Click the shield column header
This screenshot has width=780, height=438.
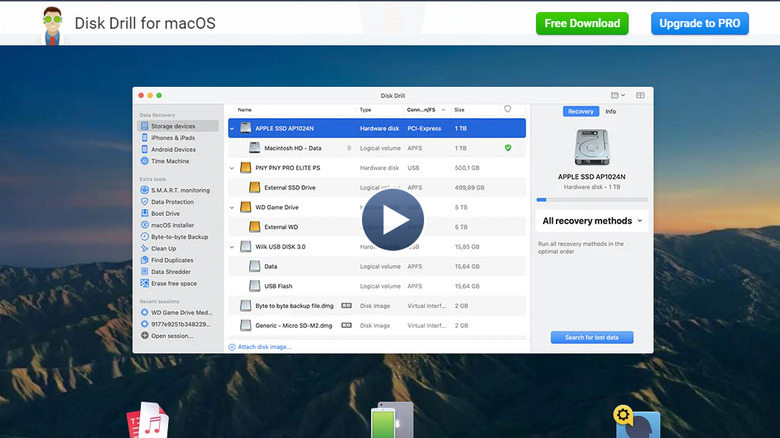[x=508, y=109]
